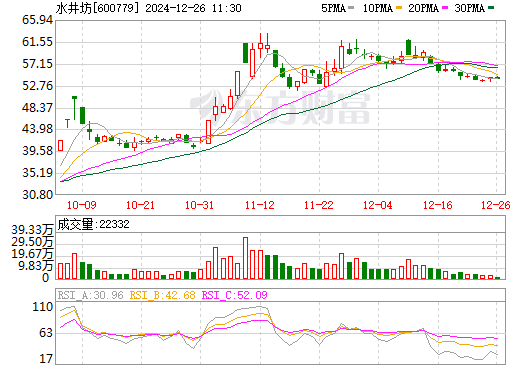Click the price axis label 43.98
The height and width of the screenshot is (365, 520).
pyautogui.click(x=37, y=129)
